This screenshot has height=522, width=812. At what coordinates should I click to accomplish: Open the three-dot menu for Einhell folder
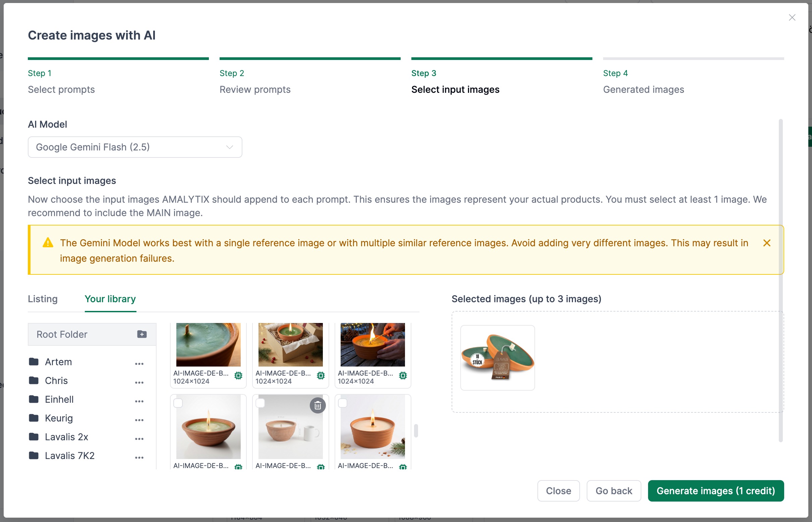pyautogui.click(x=139, y=401)
